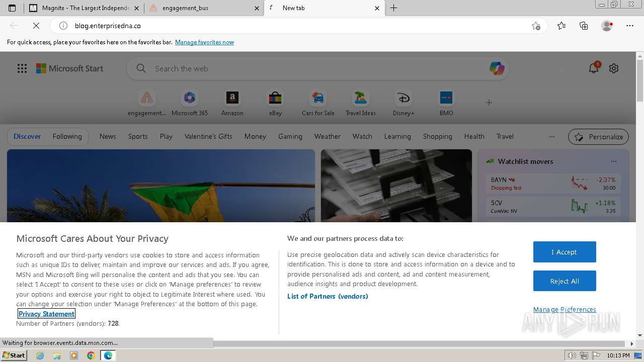The height and width of the screenshot is (362, 644).
Task: Click the address bar URL field
Action: tap(299, 26)
